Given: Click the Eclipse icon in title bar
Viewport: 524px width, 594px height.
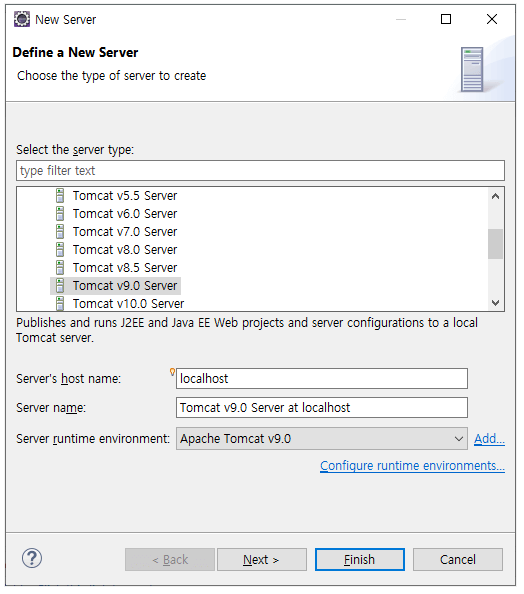Looking at the screenshot, I should (x=22, y=19).
